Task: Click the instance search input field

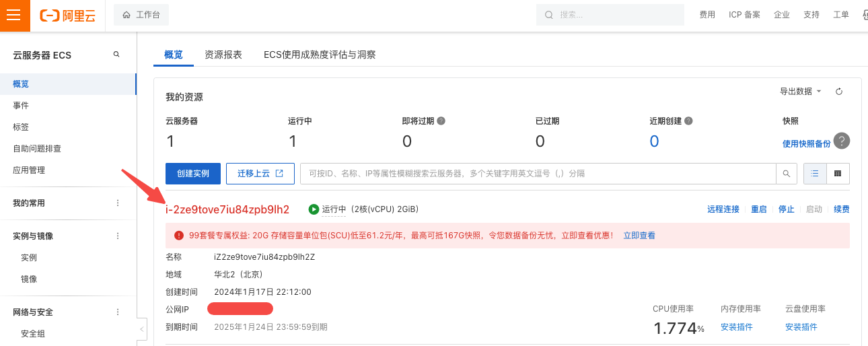Action: tap(538, 174)
